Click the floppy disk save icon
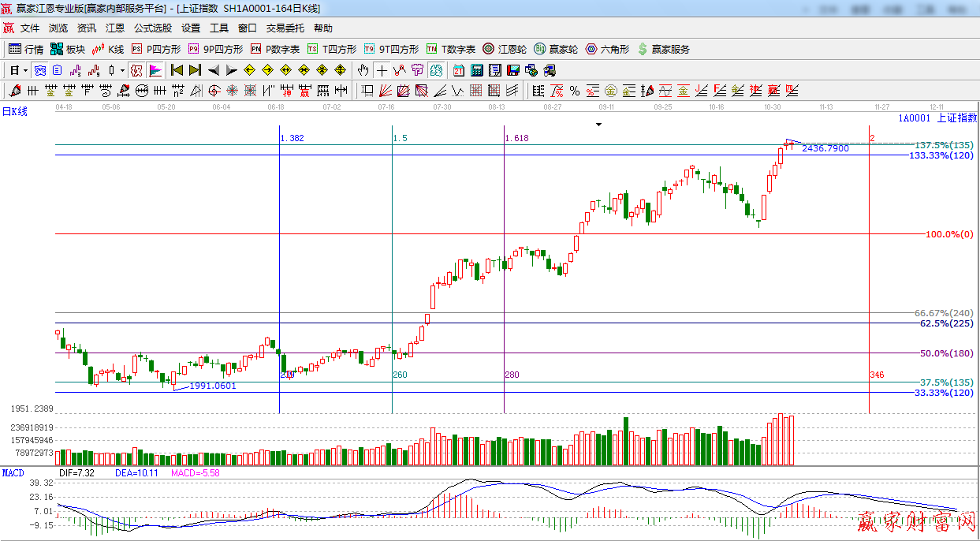980x541 pixels. pos(513,70)
